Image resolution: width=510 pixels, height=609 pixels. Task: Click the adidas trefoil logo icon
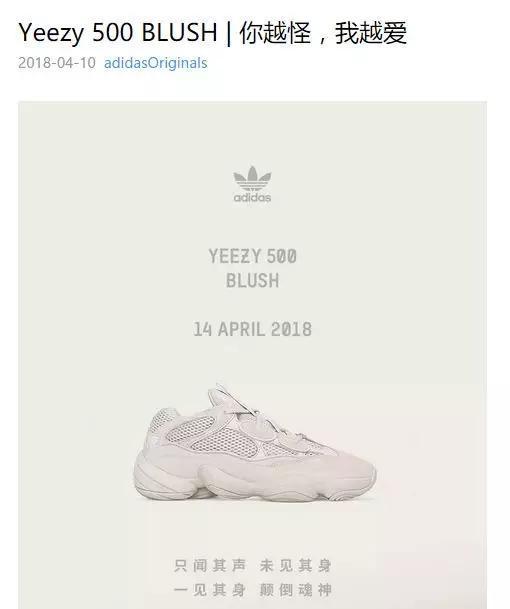tap(252, 179)
